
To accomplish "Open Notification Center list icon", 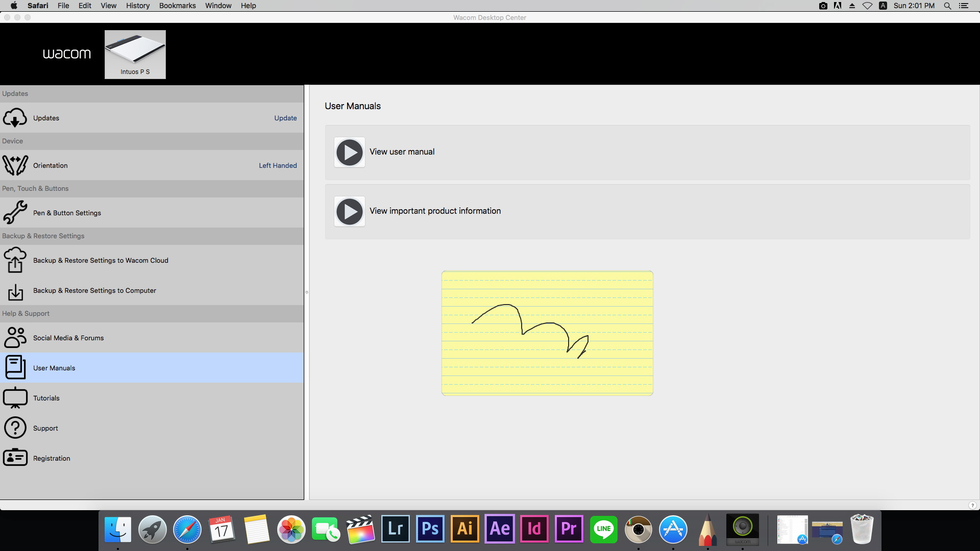I will click(964, 6).
